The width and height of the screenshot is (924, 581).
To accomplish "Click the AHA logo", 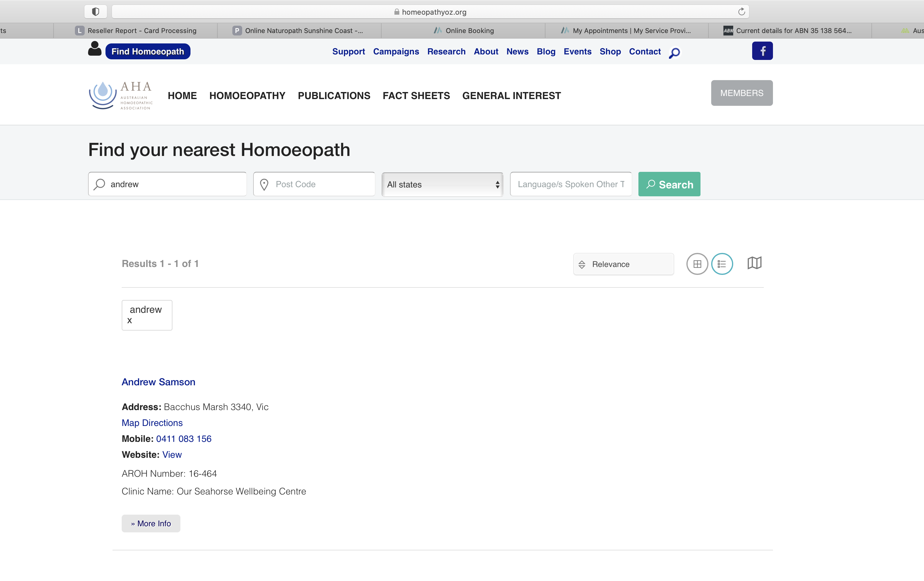I will tap(121, 95).
